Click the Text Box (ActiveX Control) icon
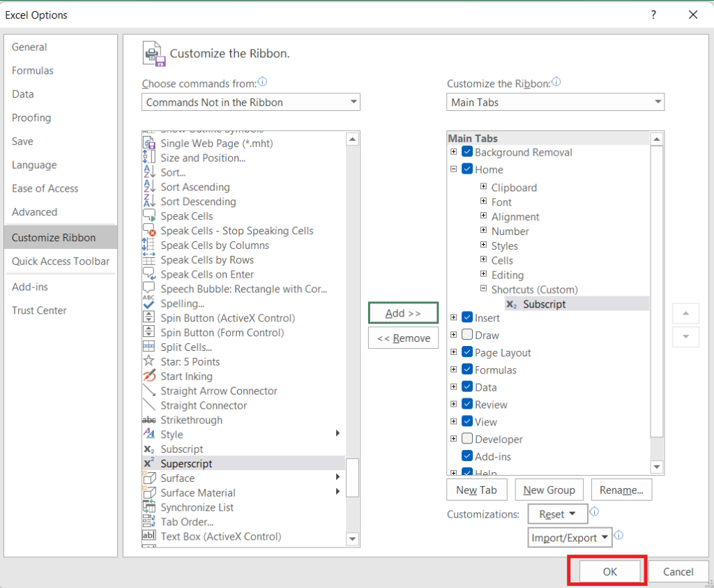 pos(149,536)
